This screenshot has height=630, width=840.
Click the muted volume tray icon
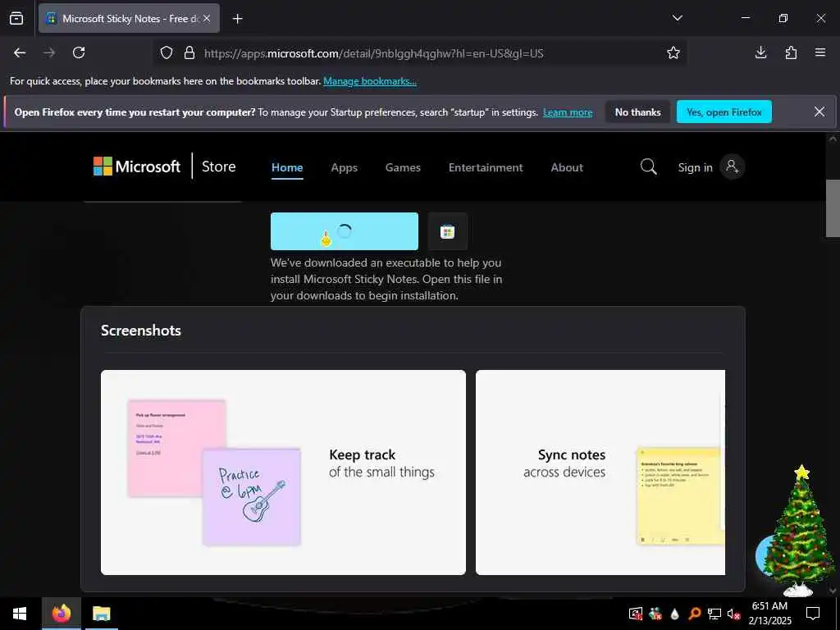coord(733,614)
